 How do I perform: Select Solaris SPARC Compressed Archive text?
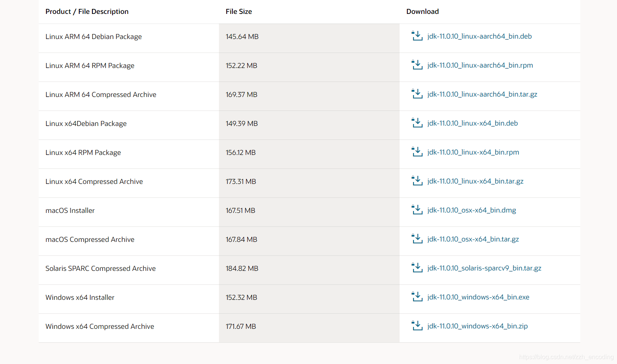tap(101, 269)
